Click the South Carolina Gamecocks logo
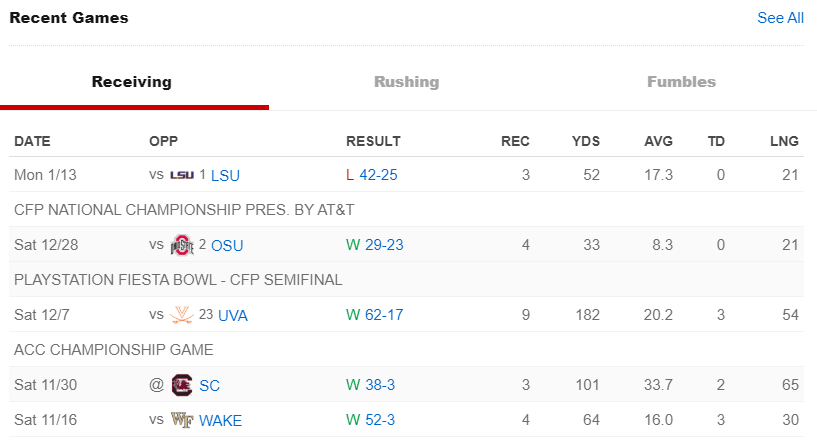 pyautogui.click(x=182, y=385)
